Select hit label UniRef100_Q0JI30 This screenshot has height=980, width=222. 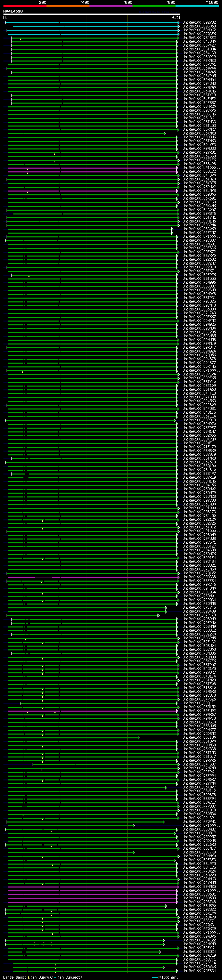(199, 737)
